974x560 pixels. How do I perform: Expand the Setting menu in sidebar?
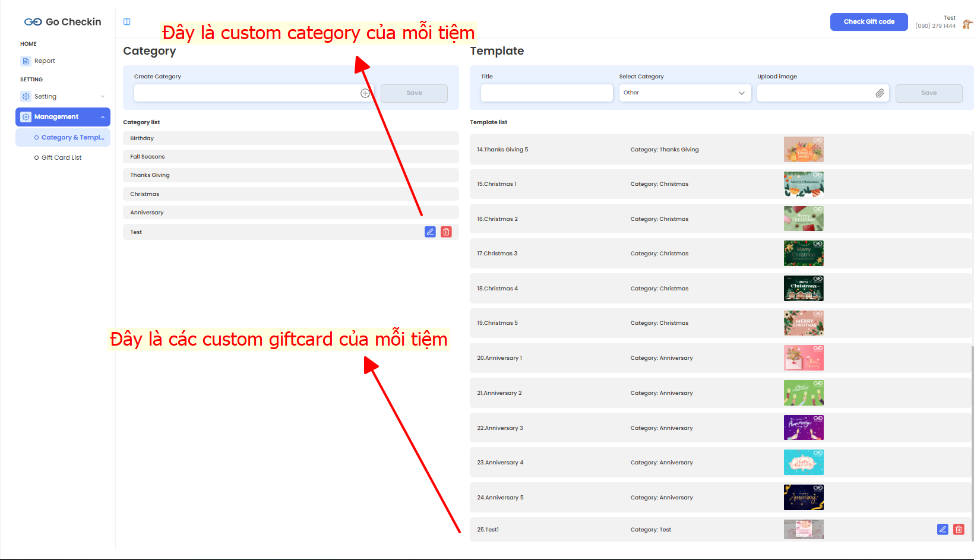pos(63,96)
